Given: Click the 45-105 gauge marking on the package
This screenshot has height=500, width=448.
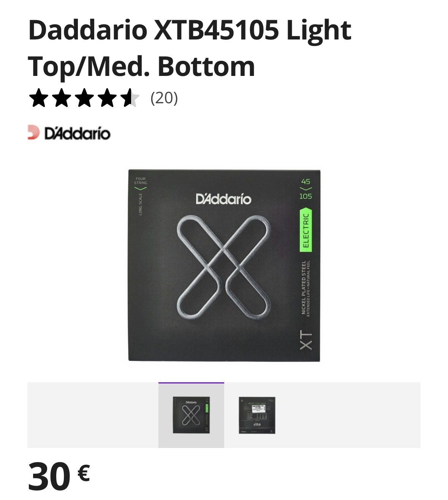Looking at the screenshot, I should pos(306,189).
